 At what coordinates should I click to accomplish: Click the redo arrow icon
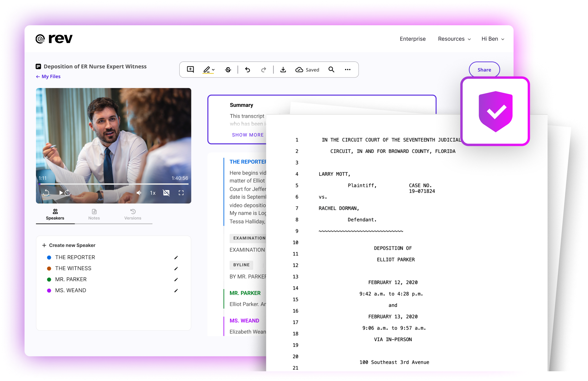tap(264, 70)
